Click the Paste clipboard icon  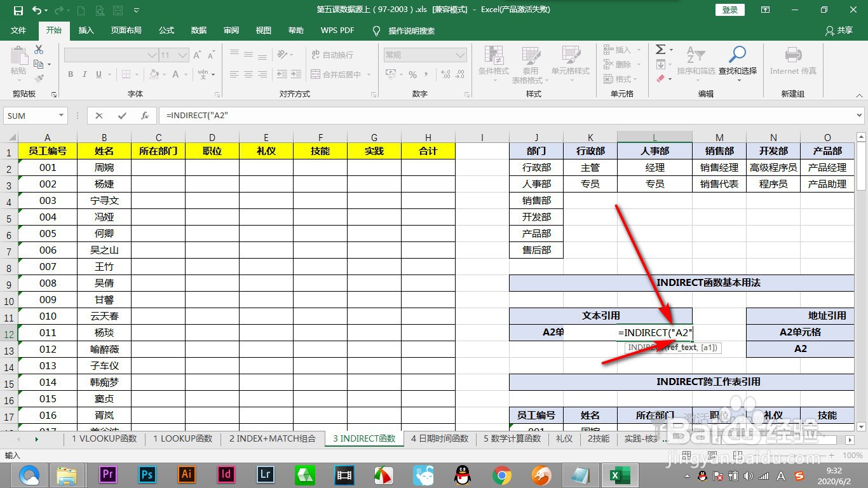(x=18, y=57)
